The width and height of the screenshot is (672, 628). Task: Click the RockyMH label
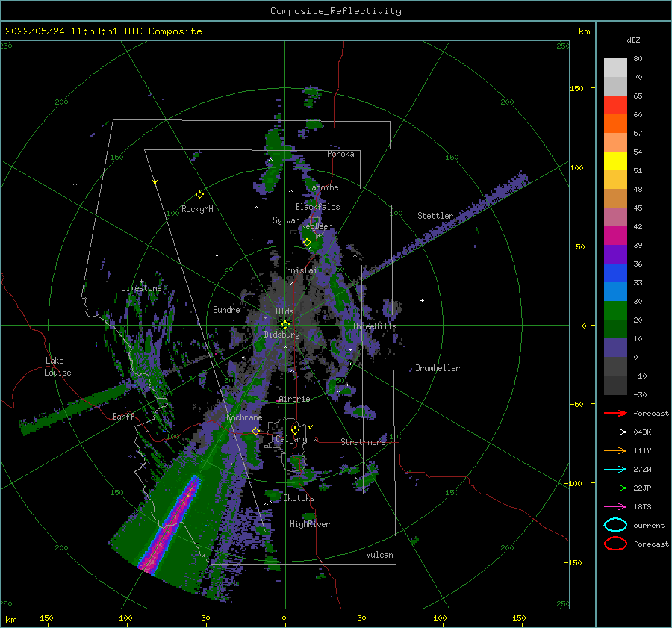click(x=197, y=209)
